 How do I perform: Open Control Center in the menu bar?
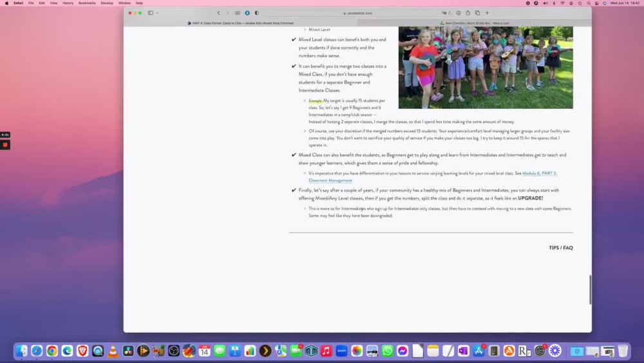point(597,3)
